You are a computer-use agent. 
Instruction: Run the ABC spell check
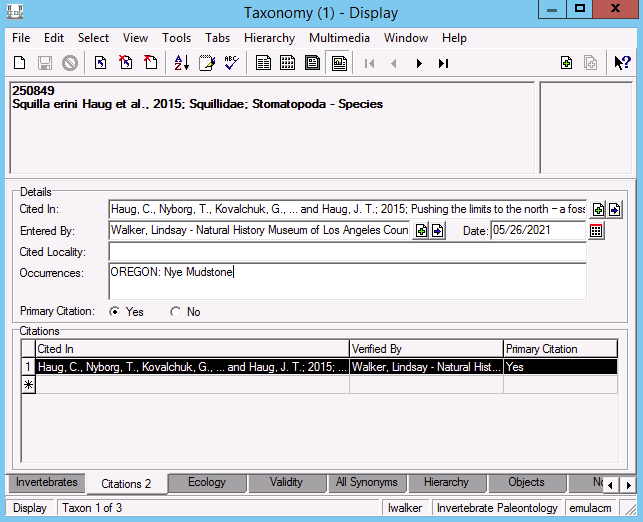point(232,63)
